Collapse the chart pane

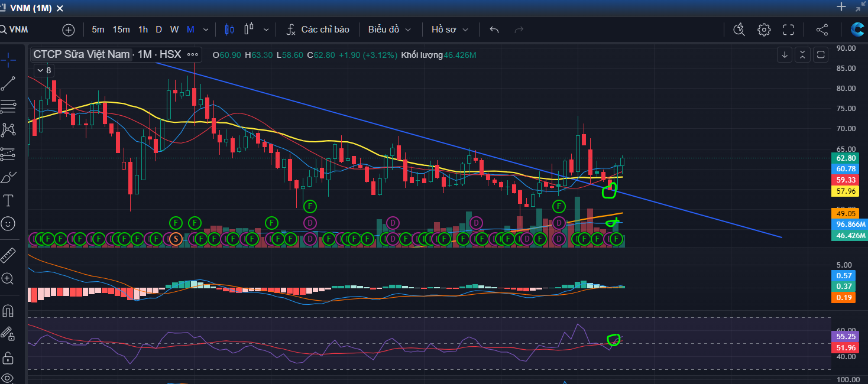click(802, 55)
